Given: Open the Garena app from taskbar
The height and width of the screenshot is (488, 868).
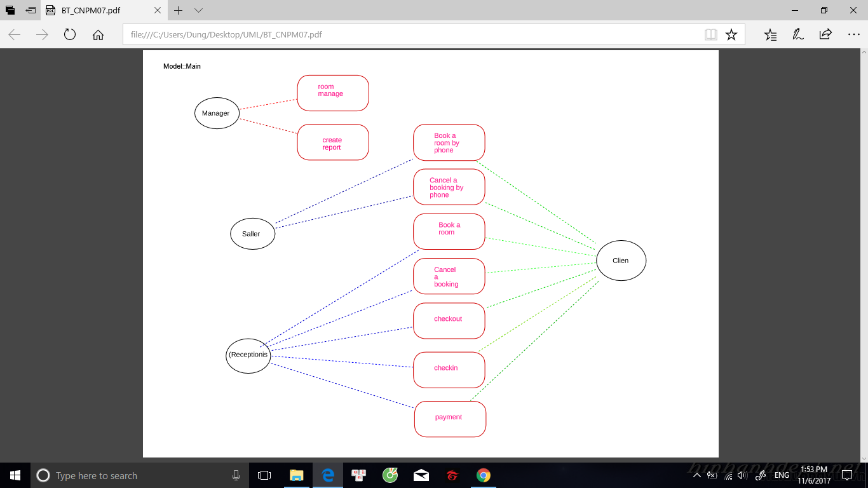Looking at the screenshot, I should [x=452, y=475].
